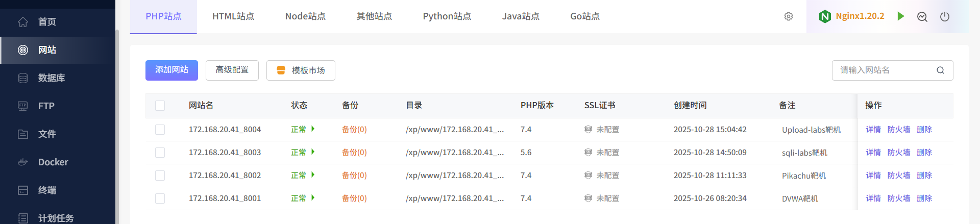
Task: Click SSL icon for site 8001
Action: point(588,198)
